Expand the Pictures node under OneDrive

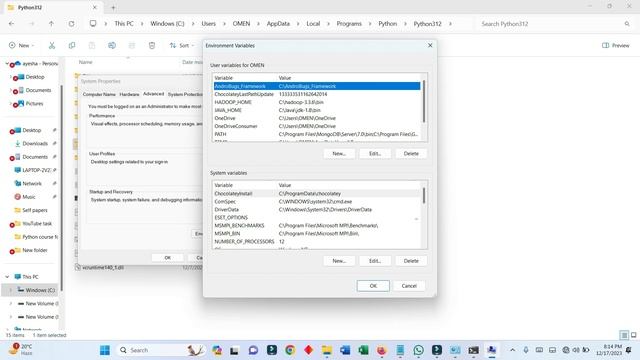click(x=11, y=103)
